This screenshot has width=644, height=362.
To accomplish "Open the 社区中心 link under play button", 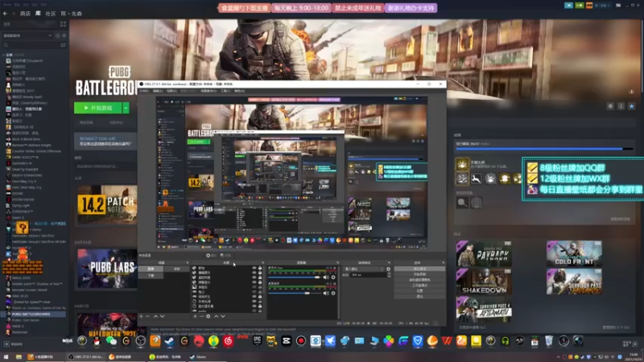I will click(x=116, y=123).
